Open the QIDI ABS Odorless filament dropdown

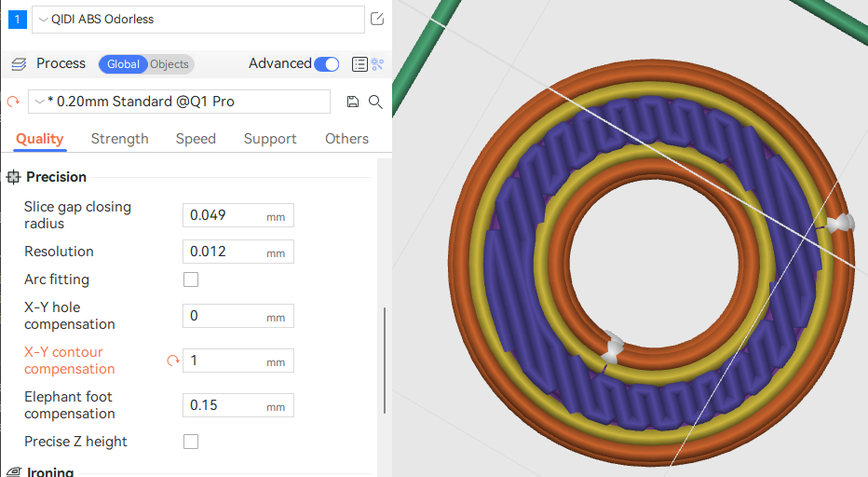point(197,20)
